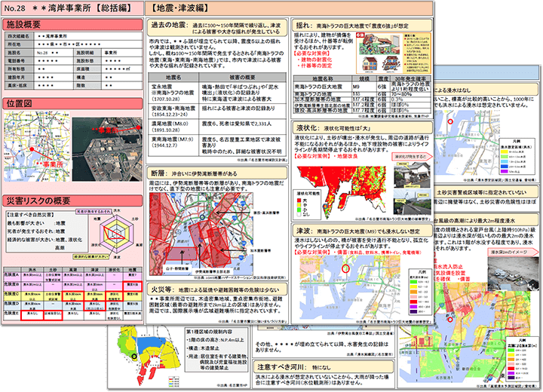
Task: Open the street map thumbnail in 位置図
Action: tap(37, 146)
